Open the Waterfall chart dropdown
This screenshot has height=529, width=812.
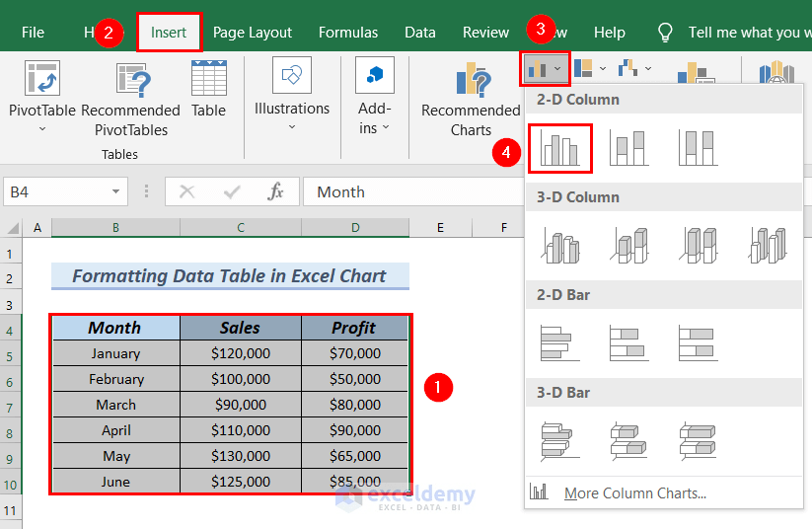pyautogui.click(x=634, y=68)
